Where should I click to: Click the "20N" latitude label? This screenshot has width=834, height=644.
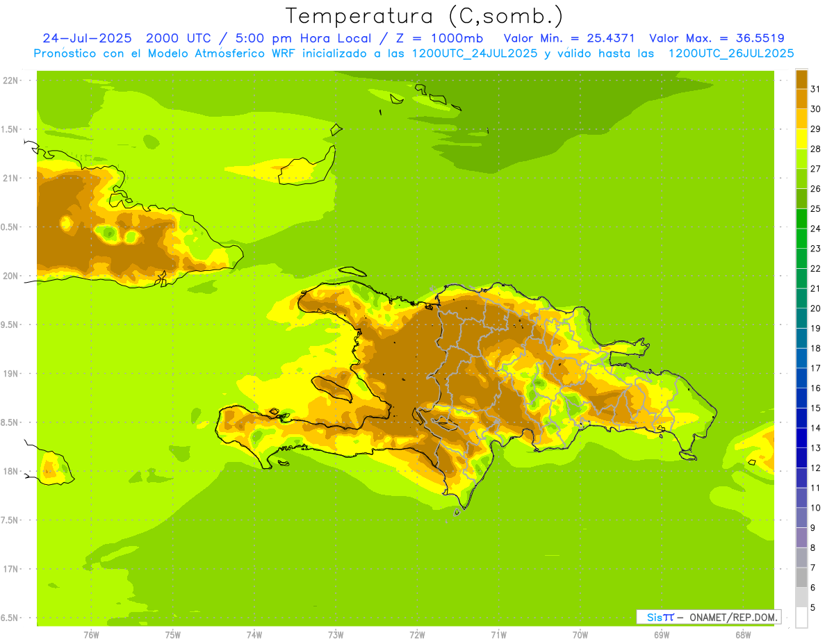point(12,276)
